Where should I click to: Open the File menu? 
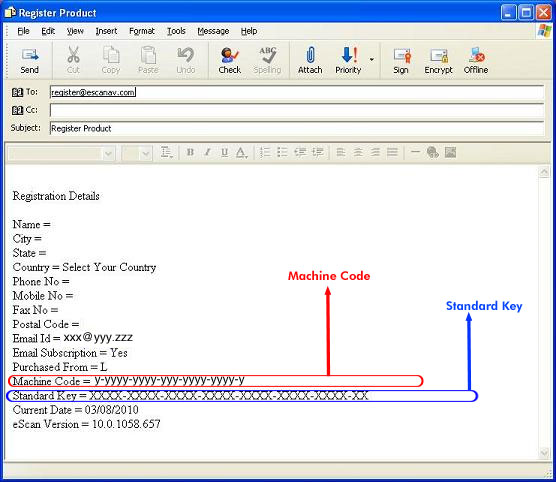tap(23, 31)
